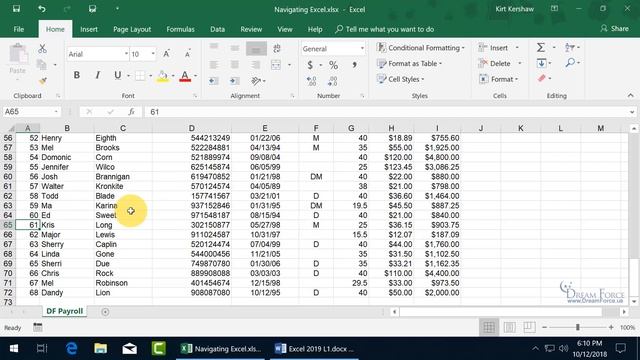Click the Fill down icon
This screenshot has width=640, height=360.
coord(542,63)
